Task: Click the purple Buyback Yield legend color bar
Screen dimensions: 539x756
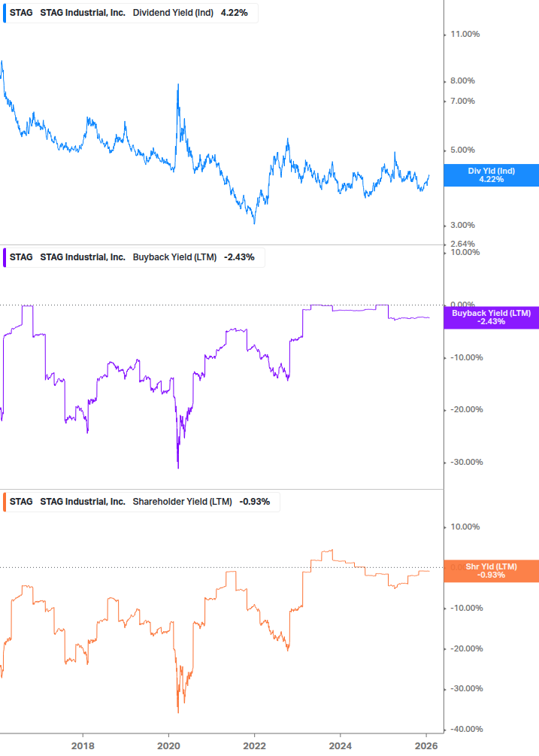Action: (5, 257)
